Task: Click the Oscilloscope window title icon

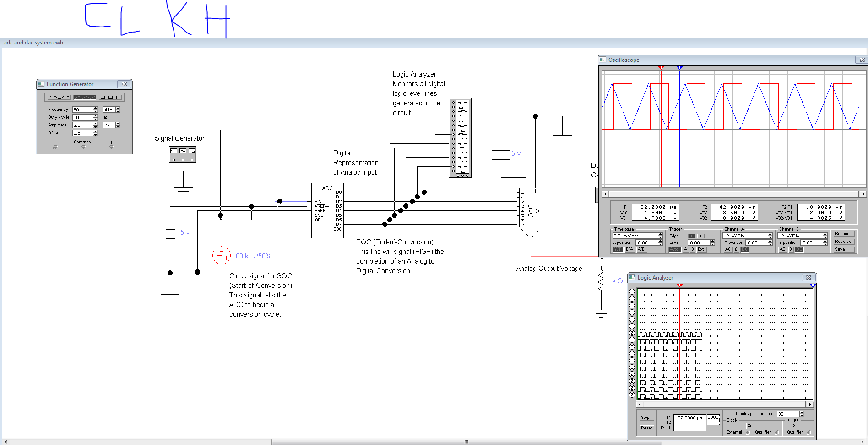Action: tap(603, 60)
